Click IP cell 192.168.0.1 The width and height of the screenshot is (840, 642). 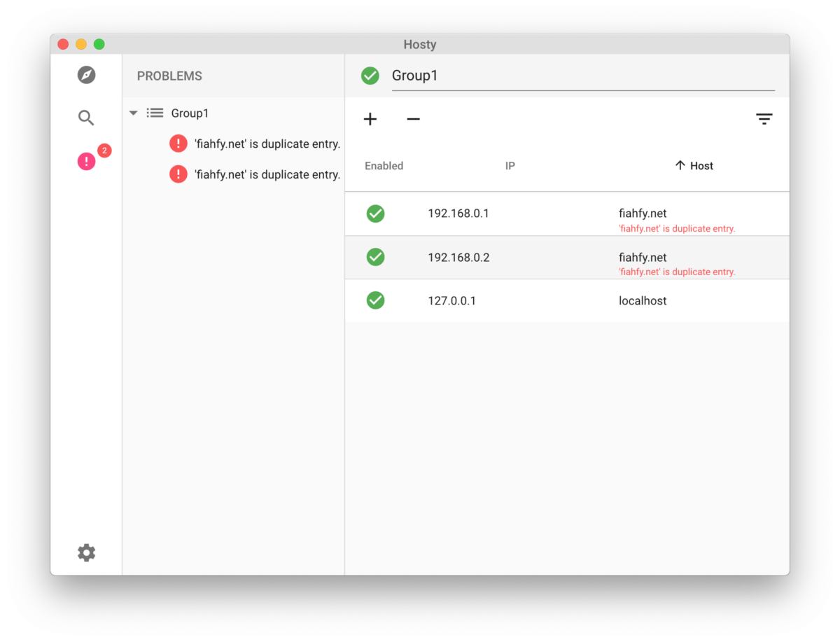[x=458, y=214]
